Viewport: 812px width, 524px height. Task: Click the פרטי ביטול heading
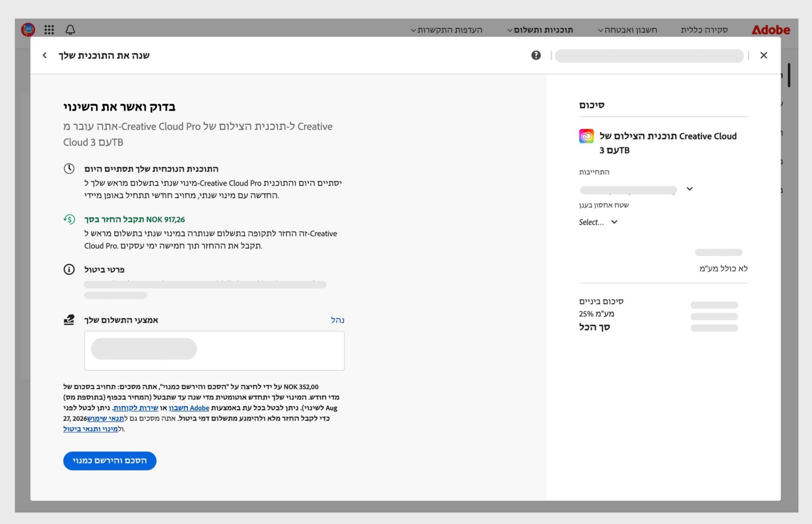[x=104, y=270]
